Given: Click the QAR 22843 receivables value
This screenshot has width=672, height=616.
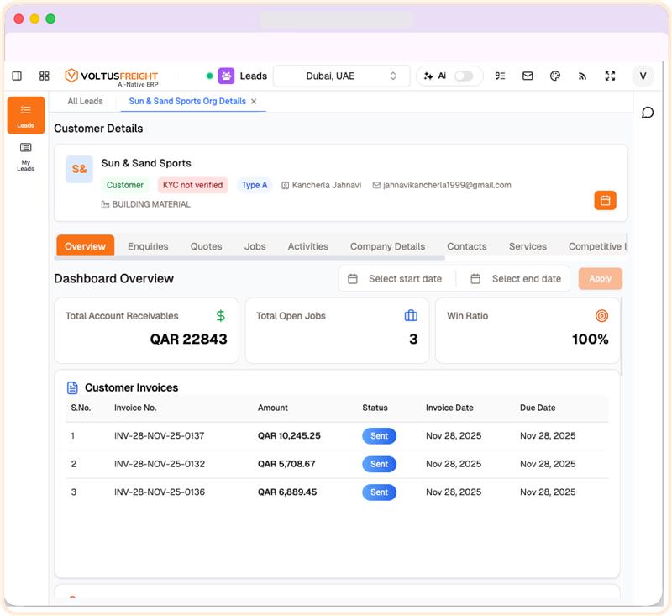Looking at the screenshot, I should click(x=188, y=339).
